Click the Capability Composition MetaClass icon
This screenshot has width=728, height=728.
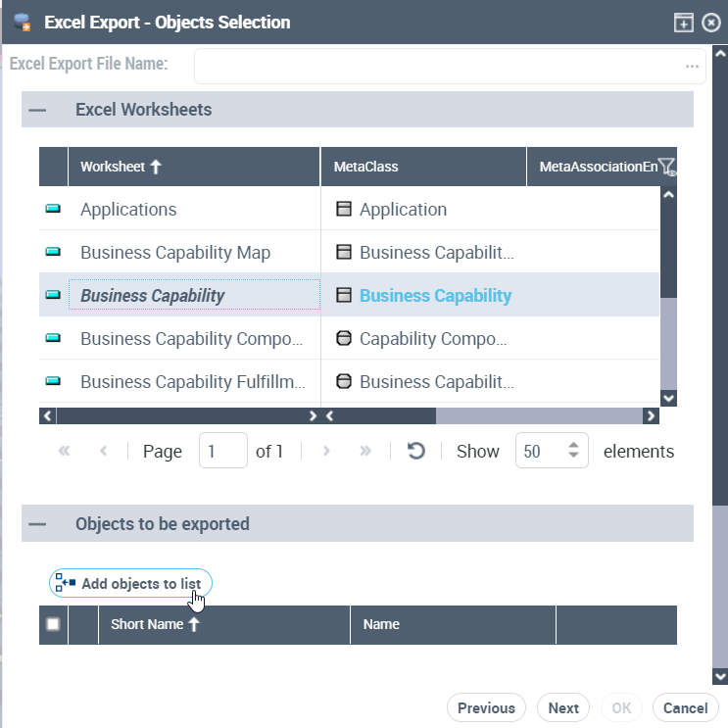click(x=344, y=339)
